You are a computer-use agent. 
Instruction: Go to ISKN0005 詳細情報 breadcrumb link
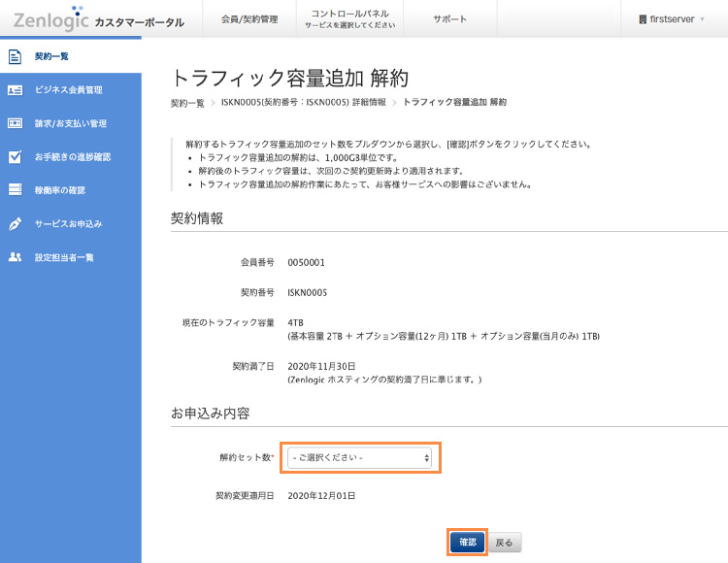click(x=302, y=102)
